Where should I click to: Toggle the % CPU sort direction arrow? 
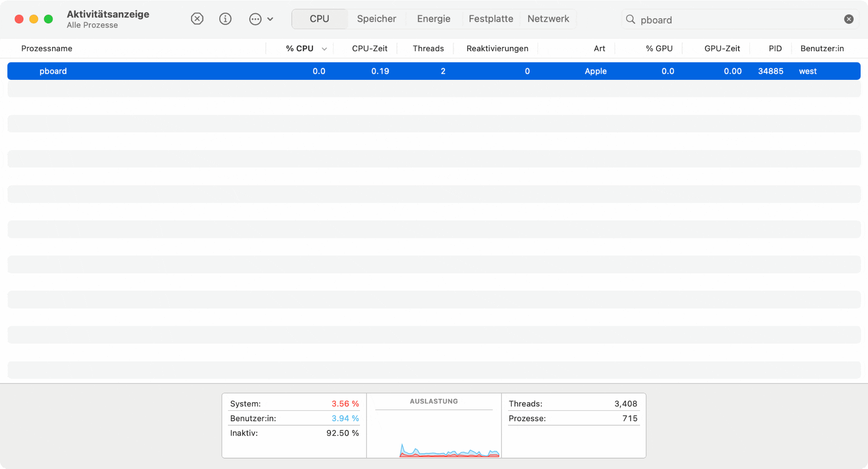coord(324,49)
